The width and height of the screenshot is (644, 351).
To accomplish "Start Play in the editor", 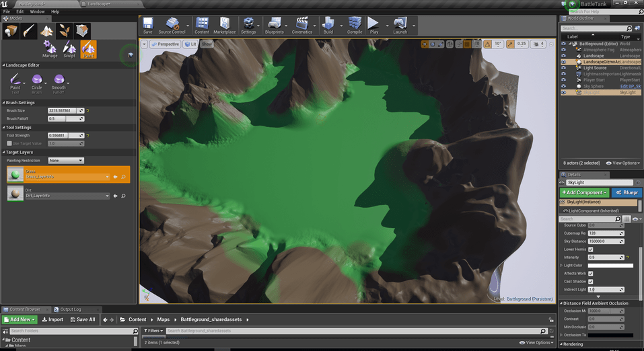I will tap(373, 26).
